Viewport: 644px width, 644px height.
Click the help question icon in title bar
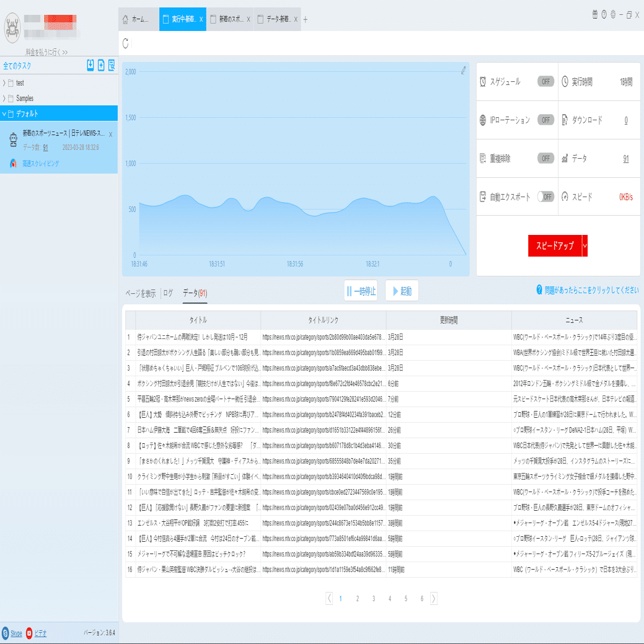604,15
